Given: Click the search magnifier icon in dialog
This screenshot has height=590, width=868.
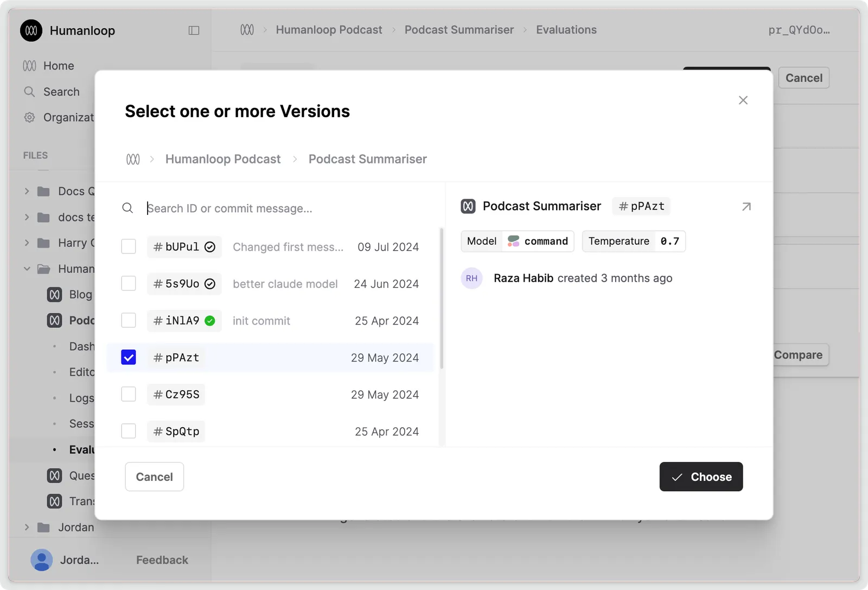Looking at the screenshot, I should [127, 208].
